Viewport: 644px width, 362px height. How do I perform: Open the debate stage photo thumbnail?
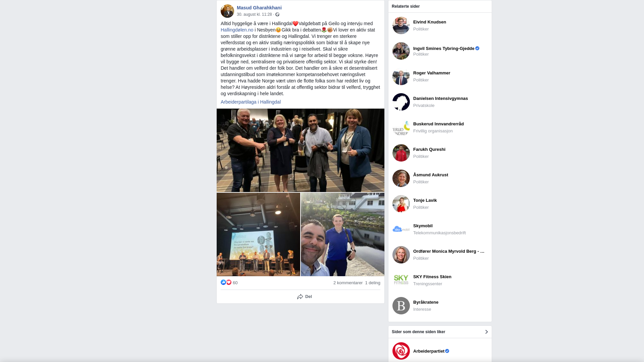point(258,234)
